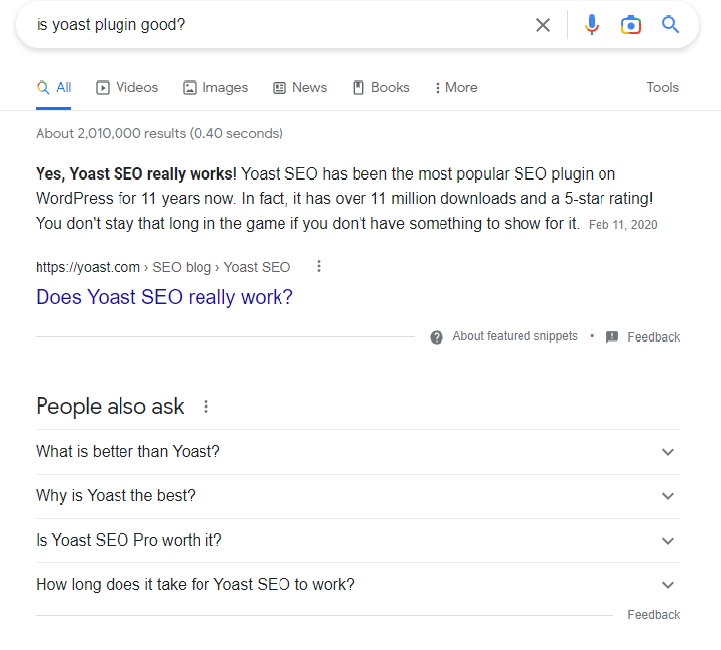Open Google Lens camera search

tap(631, 25)
